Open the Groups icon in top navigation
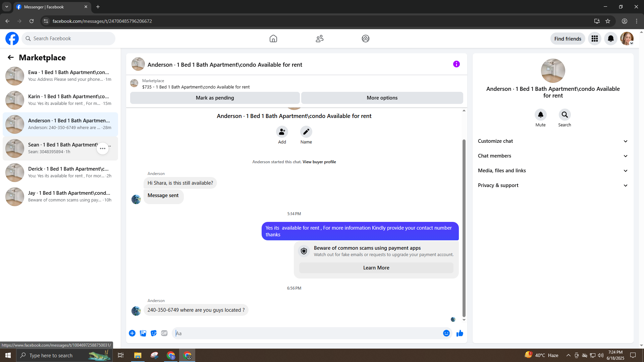The image size is (644, 362). 366,39
